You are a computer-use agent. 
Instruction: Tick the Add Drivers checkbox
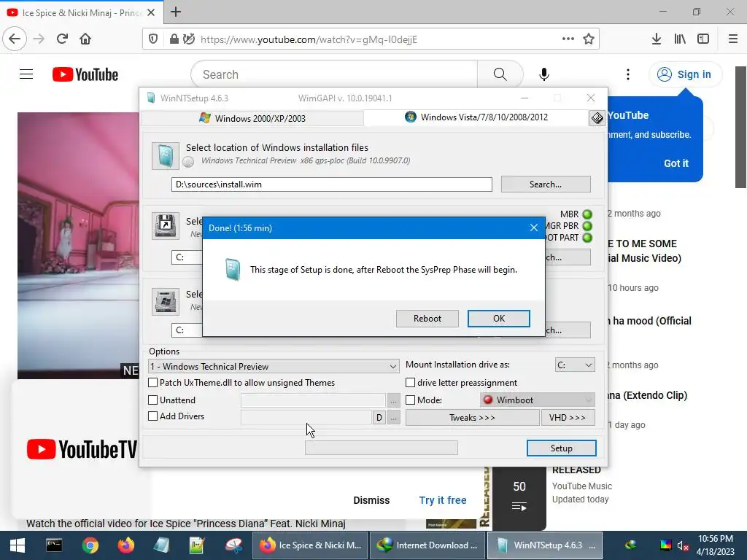tap(153, 416)
